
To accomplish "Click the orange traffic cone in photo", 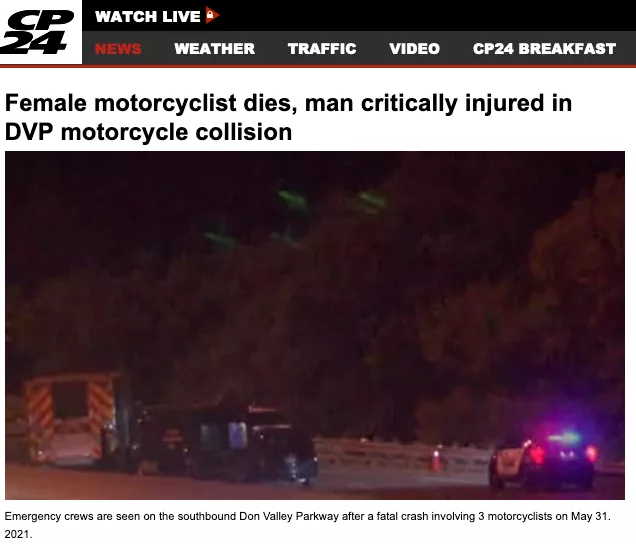I will 436,459.
